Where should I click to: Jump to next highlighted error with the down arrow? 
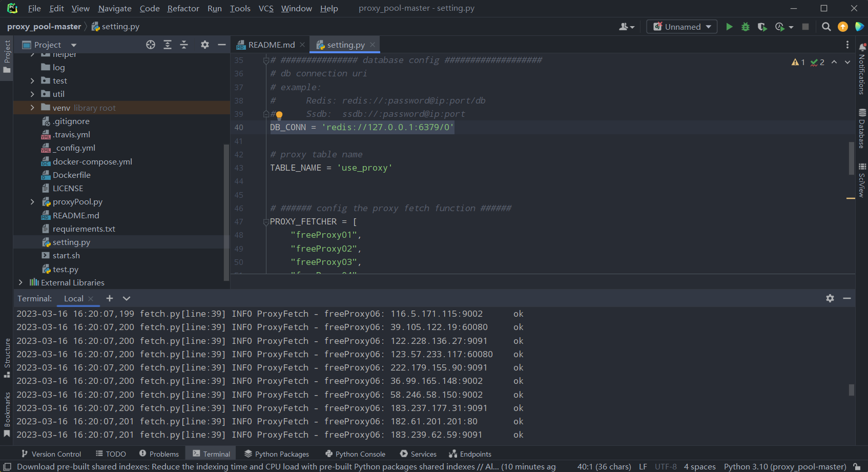[848, 62]
